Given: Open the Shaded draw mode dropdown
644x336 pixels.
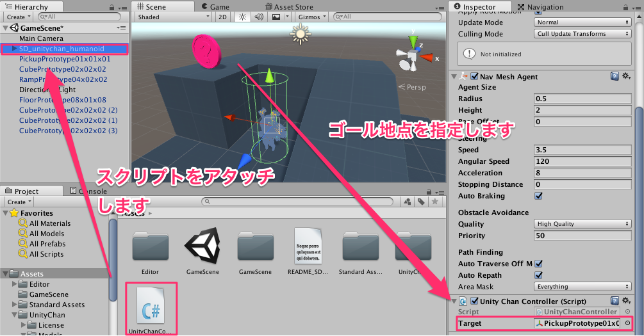Looking at the screenshot, I should coord(173,17).
